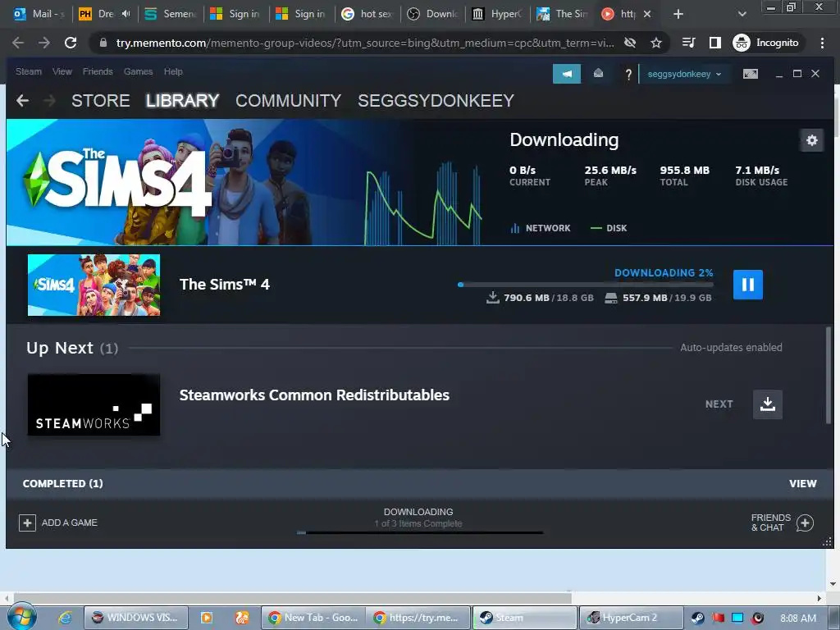The width and height of the screenshot is (840, 630).
Task: Click the Steam announcements megaphone icon
Action: [566, 73]
